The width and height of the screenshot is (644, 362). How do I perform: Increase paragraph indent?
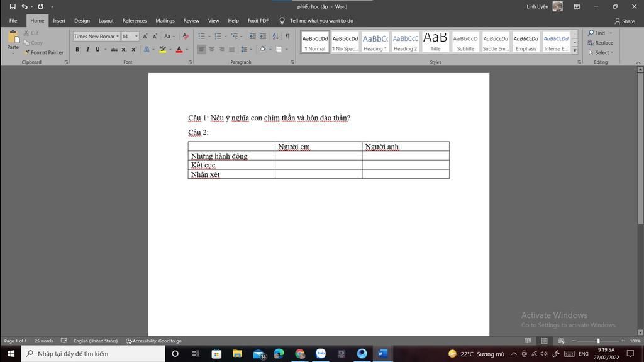(263, 37)
